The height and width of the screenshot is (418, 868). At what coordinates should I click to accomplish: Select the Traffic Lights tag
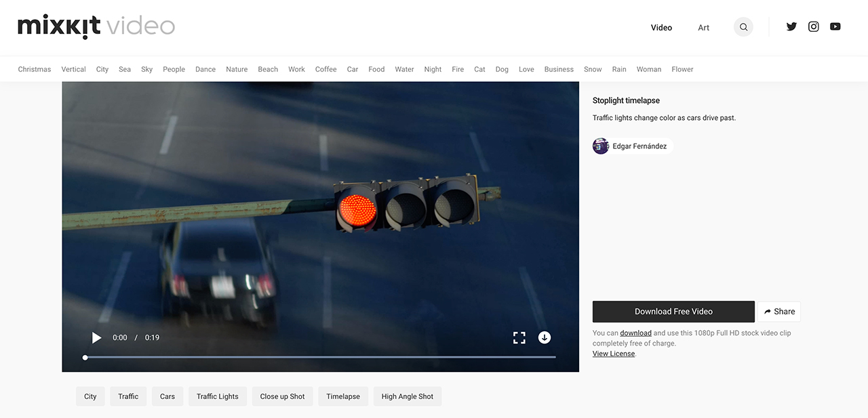pyautogui.click(x=217, y=396)
